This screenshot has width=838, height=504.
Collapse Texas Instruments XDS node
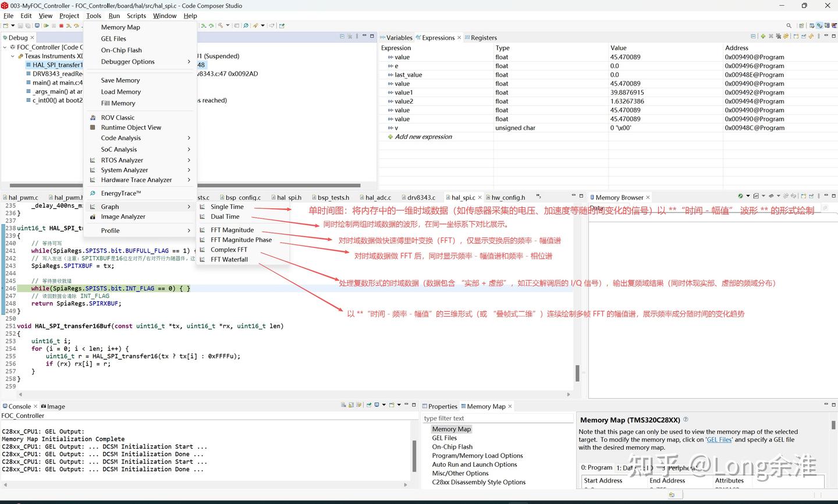tap(13, 56)
